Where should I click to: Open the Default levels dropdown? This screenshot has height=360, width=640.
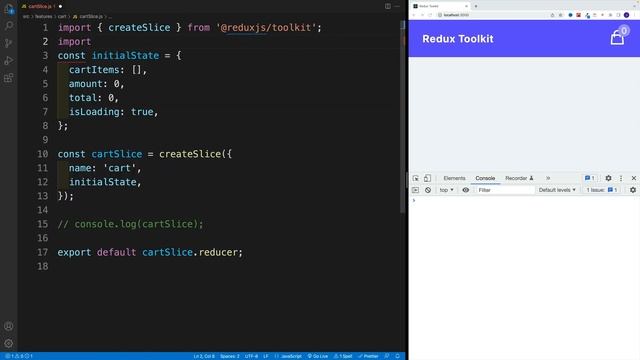[557, 190]
